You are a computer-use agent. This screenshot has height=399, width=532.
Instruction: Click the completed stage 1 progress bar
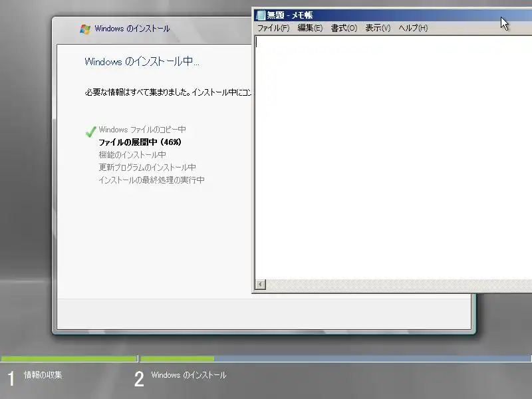68,358
